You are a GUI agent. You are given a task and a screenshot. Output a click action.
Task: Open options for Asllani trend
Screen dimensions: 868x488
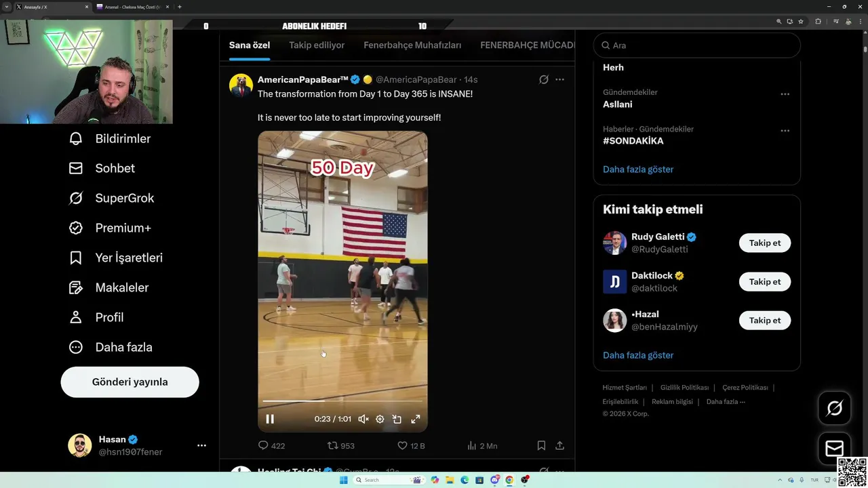[785, 94]
